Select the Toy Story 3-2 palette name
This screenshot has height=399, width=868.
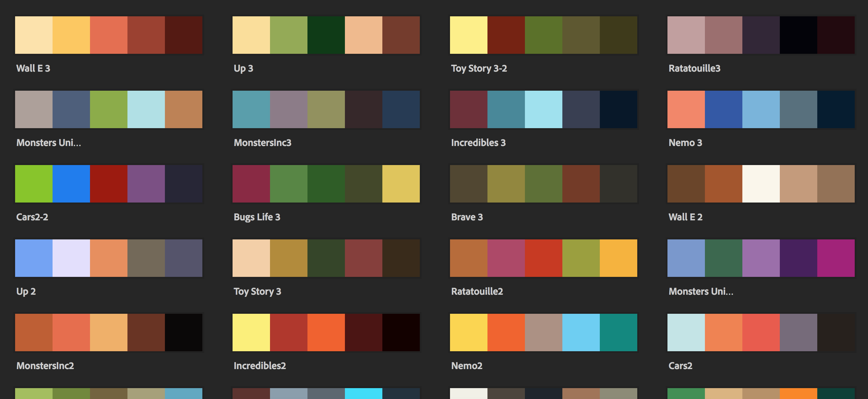coord(479,69)
